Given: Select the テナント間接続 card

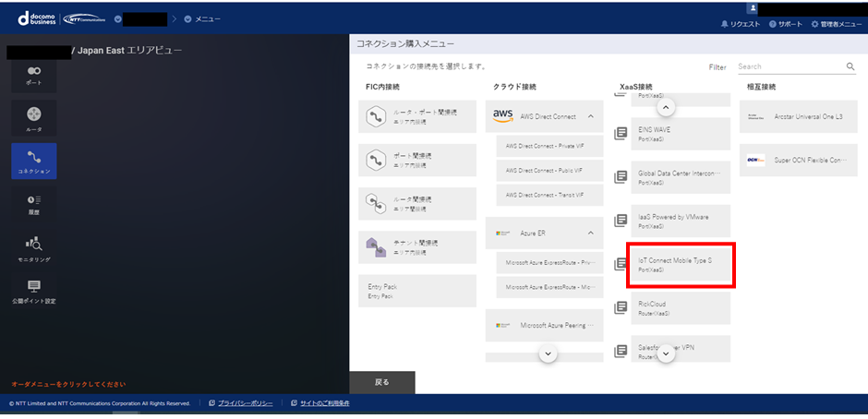Looking at the screenshot, I should 417,246.
